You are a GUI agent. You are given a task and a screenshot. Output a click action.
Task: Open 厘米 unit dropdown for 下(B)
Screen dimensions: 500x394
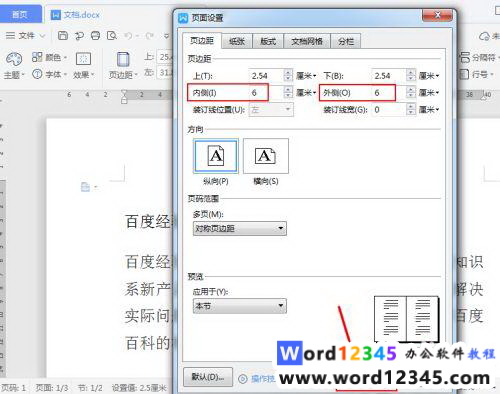(x=429, y=76)
